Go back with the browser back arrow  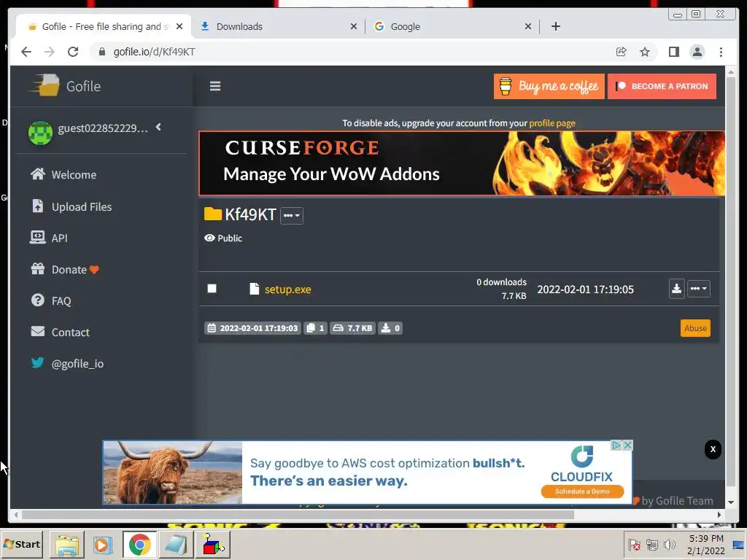pyautogui.click(x=26, y=52)
